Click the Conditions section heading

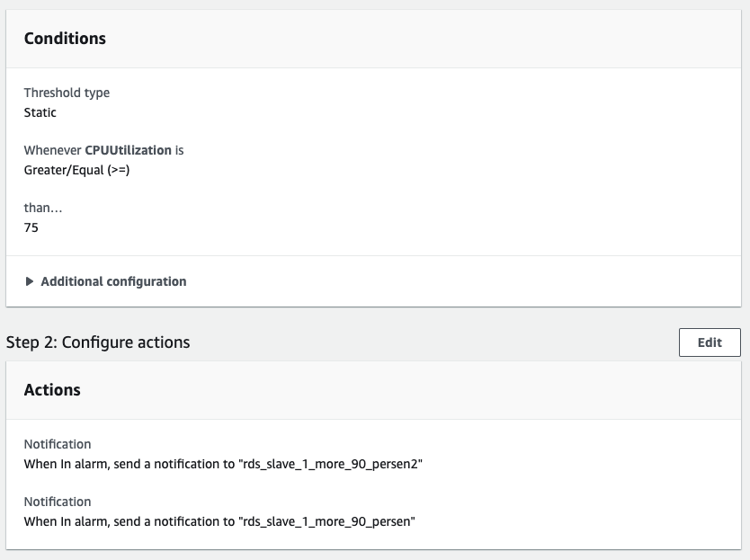[65, 39]
